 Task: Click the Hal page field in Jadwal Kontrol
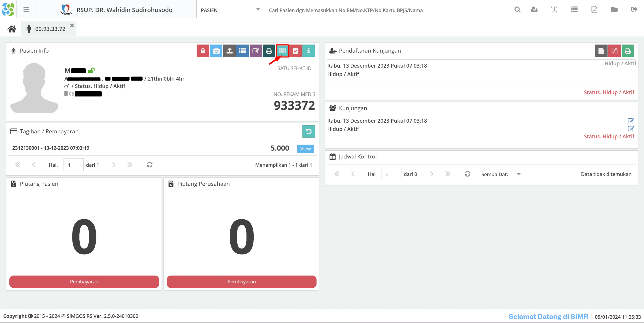coord(391,174)
